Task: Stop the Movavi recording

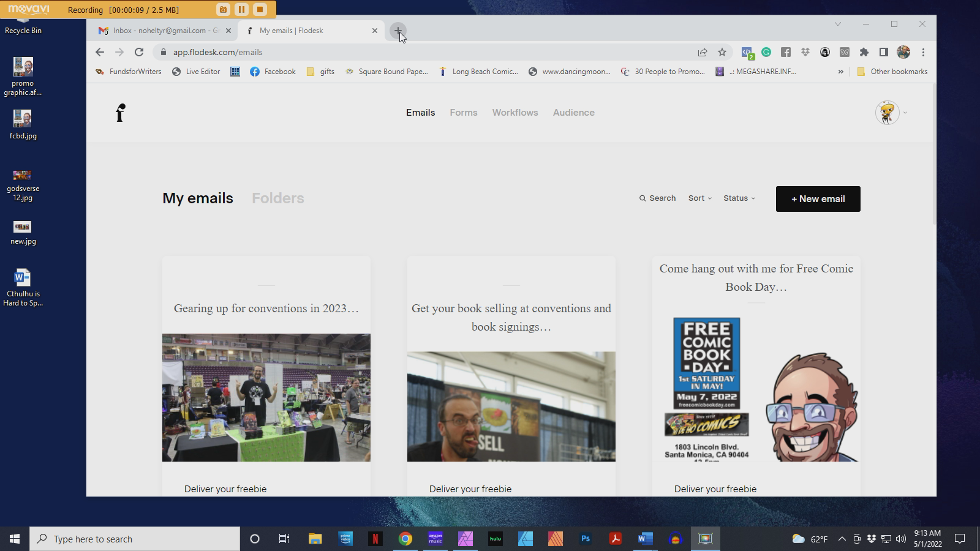Action: 260,10
